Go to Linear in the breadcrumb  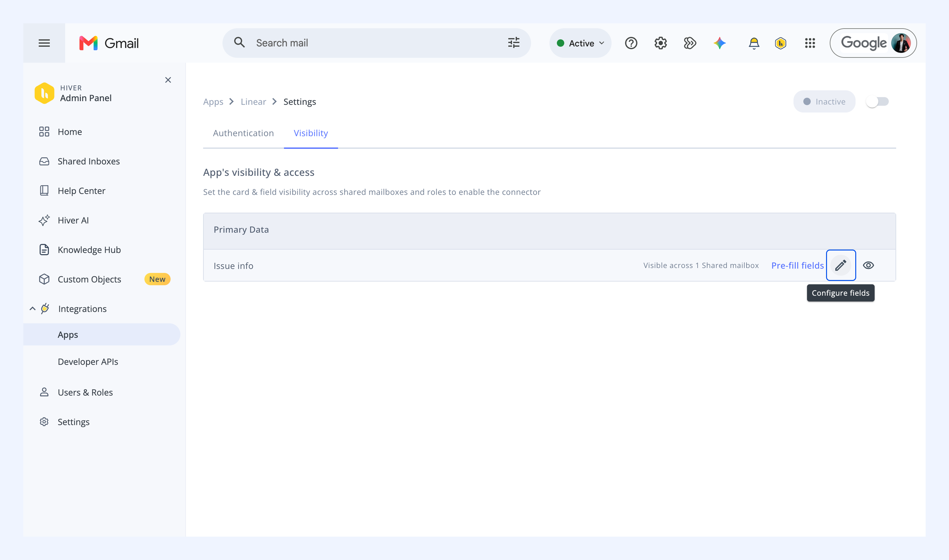click(x=253, y=101)
